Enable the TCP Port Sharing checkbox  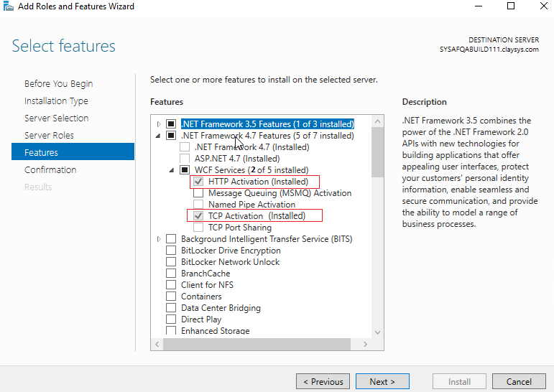pos(198,228)
